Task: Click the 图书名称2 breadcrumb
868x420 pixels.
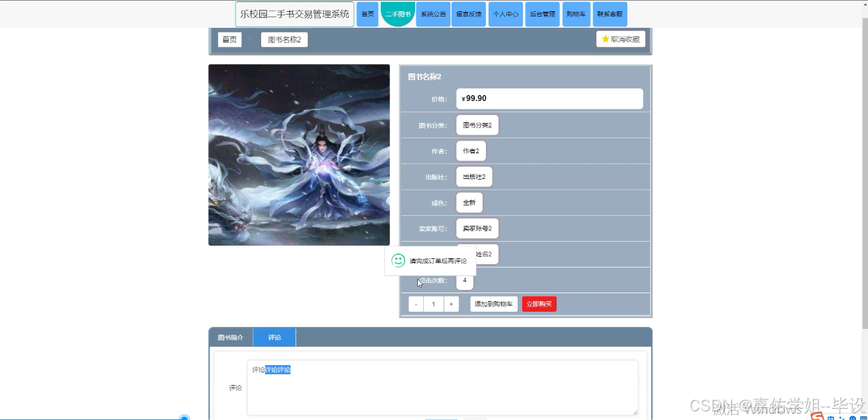Action: (284, 40)
